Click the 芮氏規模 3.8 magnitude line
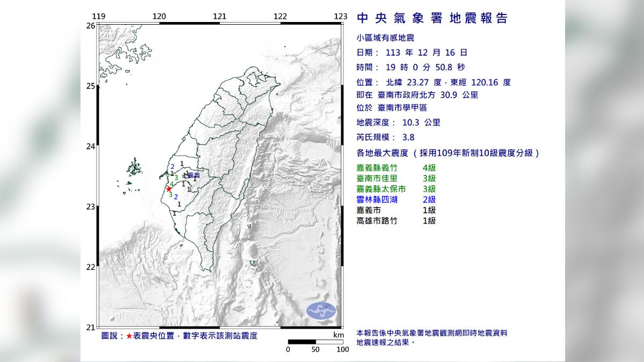The height and width of the screenshot is (362, 644). pos(385,137)
